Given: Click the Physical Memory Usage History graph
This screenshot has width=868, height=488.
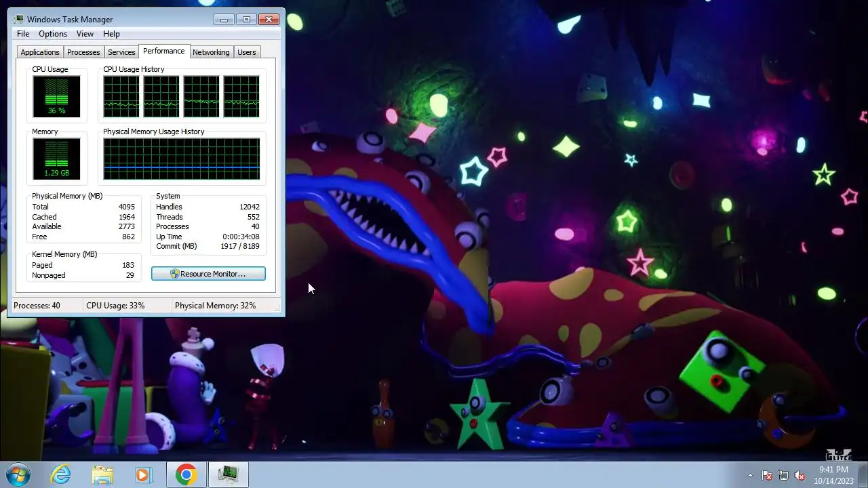Looking at the screenshot, I should point(181,159).
